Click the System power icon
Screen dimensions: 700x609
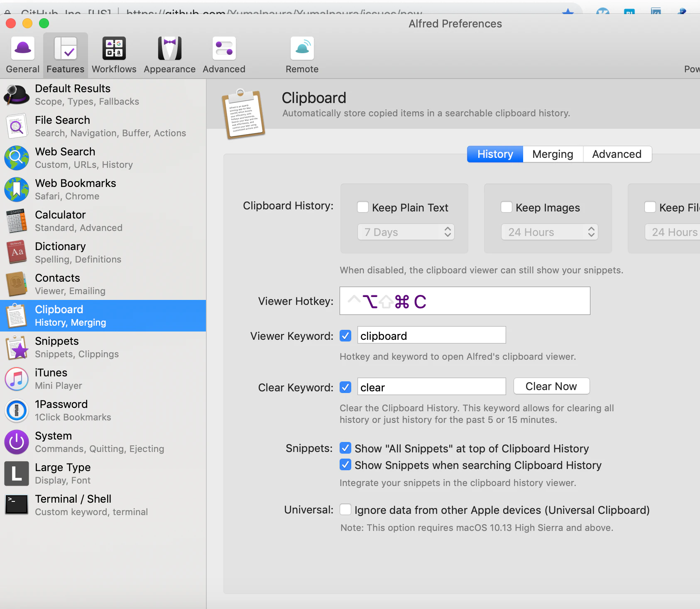(17, 442)
